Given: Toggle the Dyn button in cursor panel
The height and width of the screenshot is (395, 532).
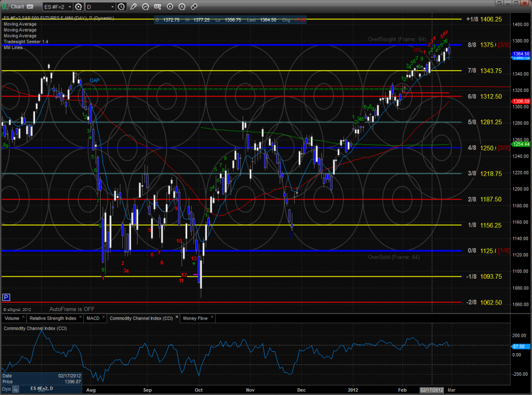Looking at the screenshot, I should (8, 389).
